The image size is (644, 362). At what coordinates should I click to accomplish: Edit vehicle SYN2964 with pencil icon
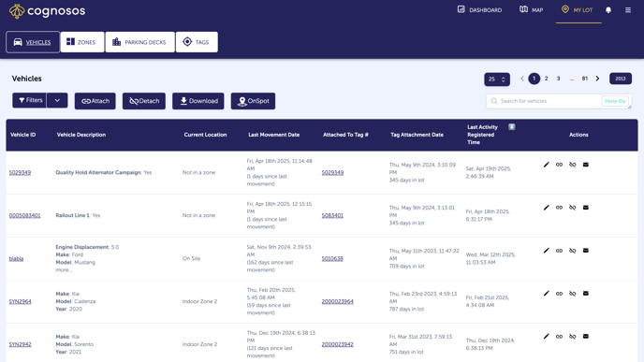point(547,294)
